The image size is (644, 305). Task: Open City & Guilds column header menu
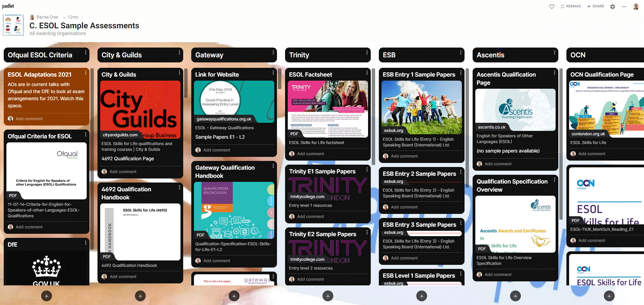(179, 52)
